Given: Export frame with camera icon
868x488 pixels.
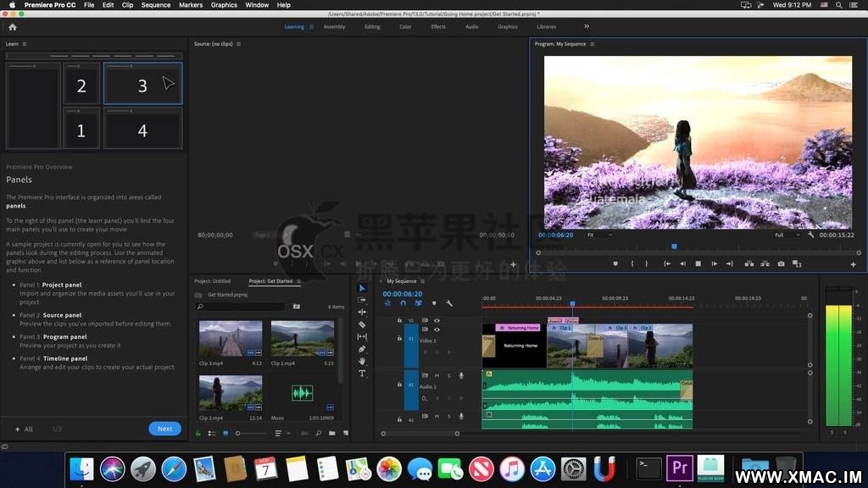Looking at the screenshot, I should pyautogui.click(x=781, y=264).
